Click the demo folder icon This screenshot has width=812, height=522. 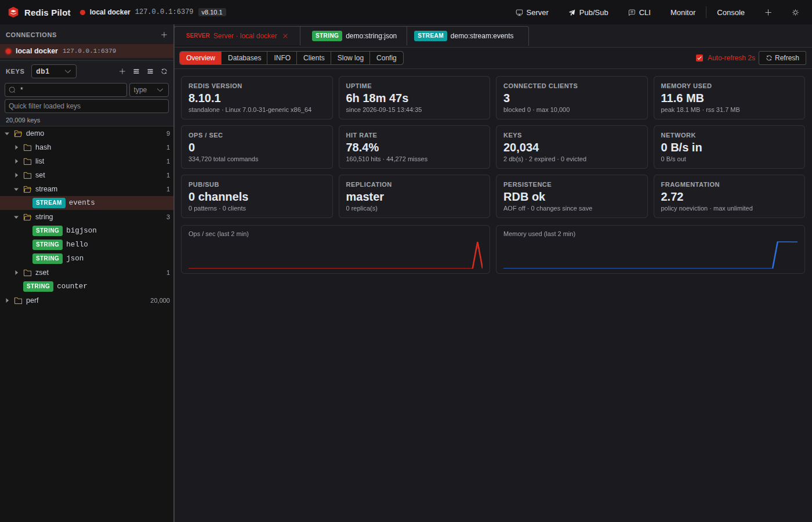click(18, 133)
